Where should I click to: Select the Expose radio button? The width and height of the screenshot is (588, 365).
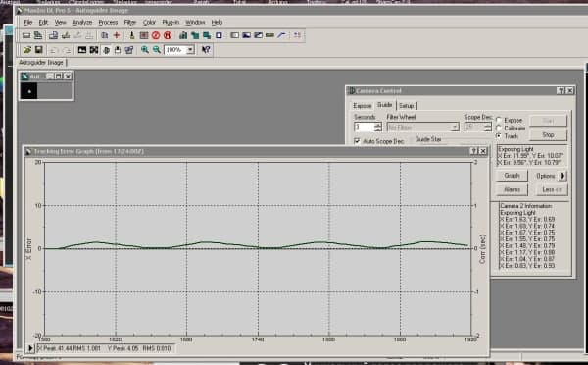click(499, 120)
